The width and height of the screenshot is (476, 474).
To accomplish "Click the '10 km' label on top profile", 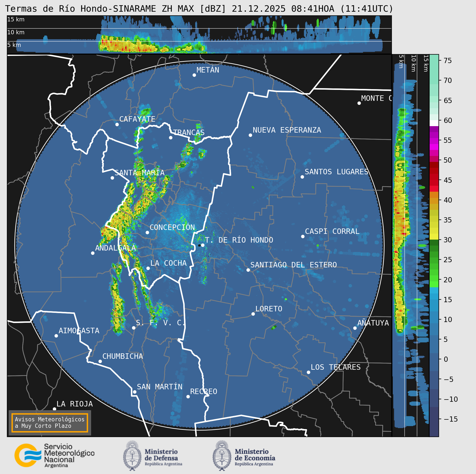I will pyautogui.click(x=16, y=32).
